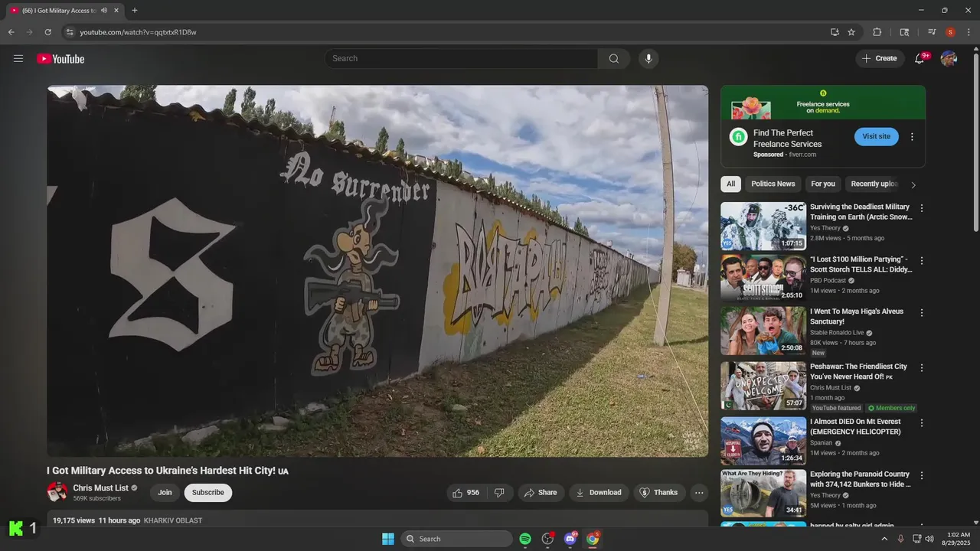Open the Chrome extensions puzzle icon
The width and height of the screenshot is (980, 551).
877,32
